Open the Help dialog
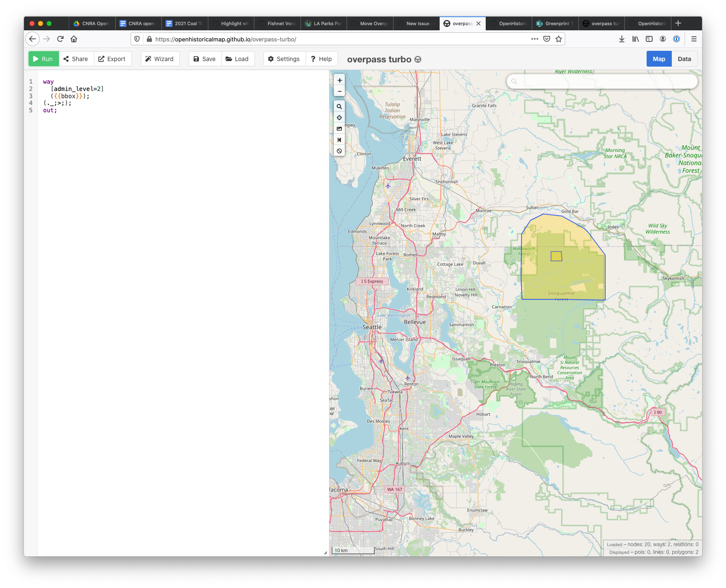Image resolution: width=726 pixels, height=588 pixels. tap(322, 59)
